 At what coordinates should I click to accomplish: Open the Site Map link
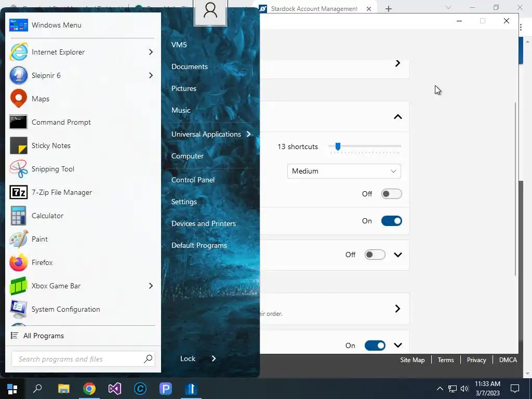(x=412, y=360)
